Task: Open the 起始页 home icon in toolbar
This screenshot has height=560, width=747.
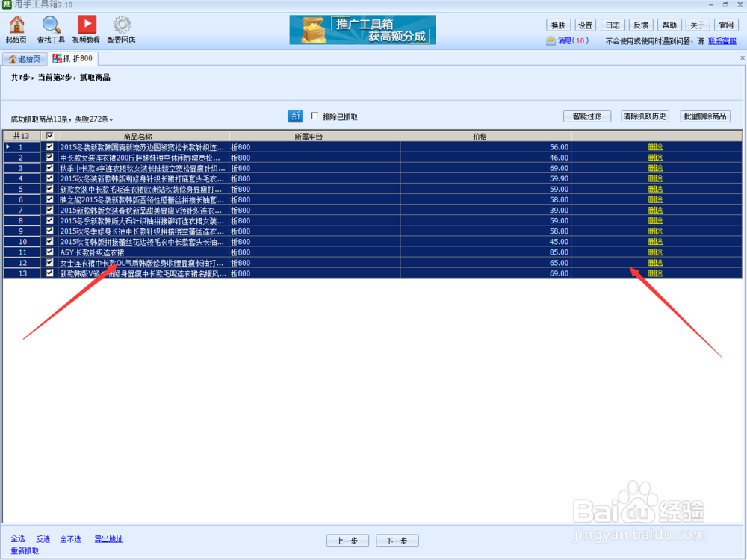Action: pyautogui.click(x=16, y=29)
